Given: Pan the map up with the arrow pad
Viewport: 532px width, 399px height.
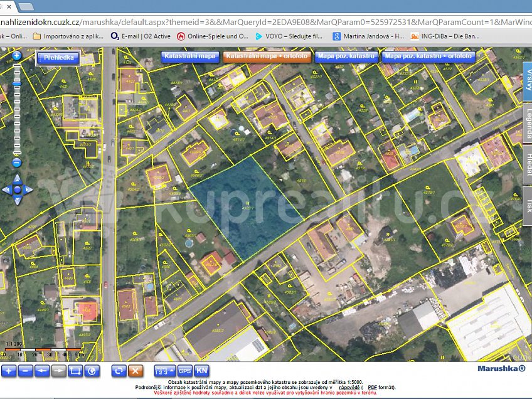Looking at the screenshot, I should click(x=18, y=178).
